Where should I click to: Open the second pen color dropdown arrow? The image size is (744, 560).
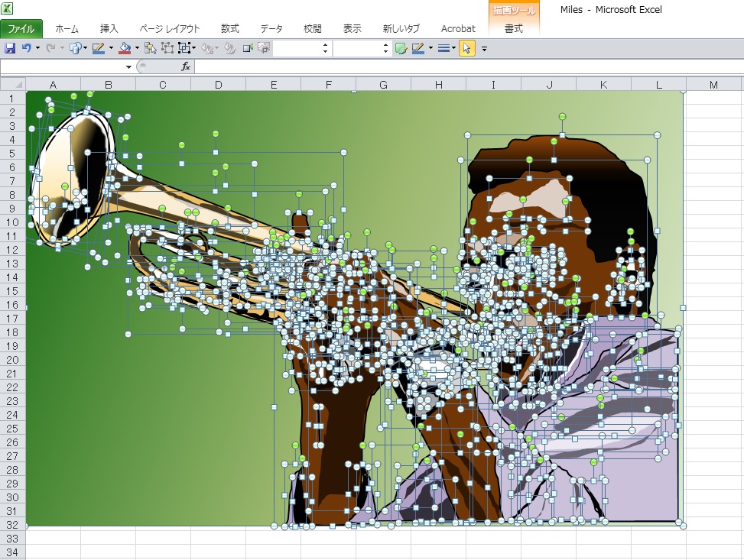(430, 48)
